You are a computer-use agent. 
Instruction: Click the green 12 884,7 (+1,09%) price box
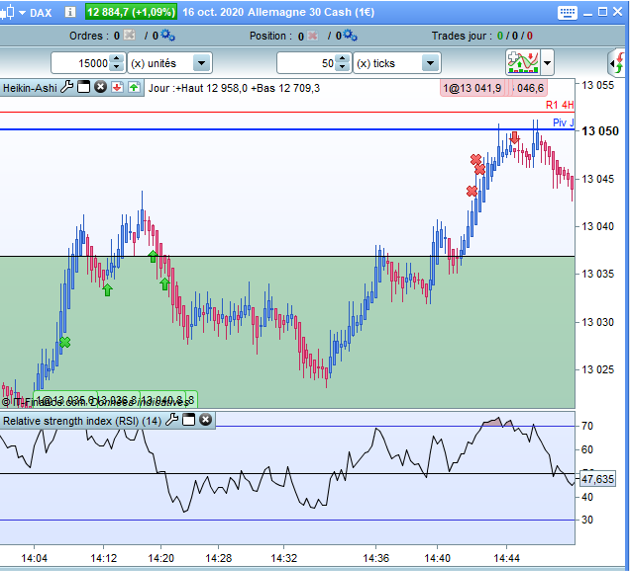(x=131, y=12)
